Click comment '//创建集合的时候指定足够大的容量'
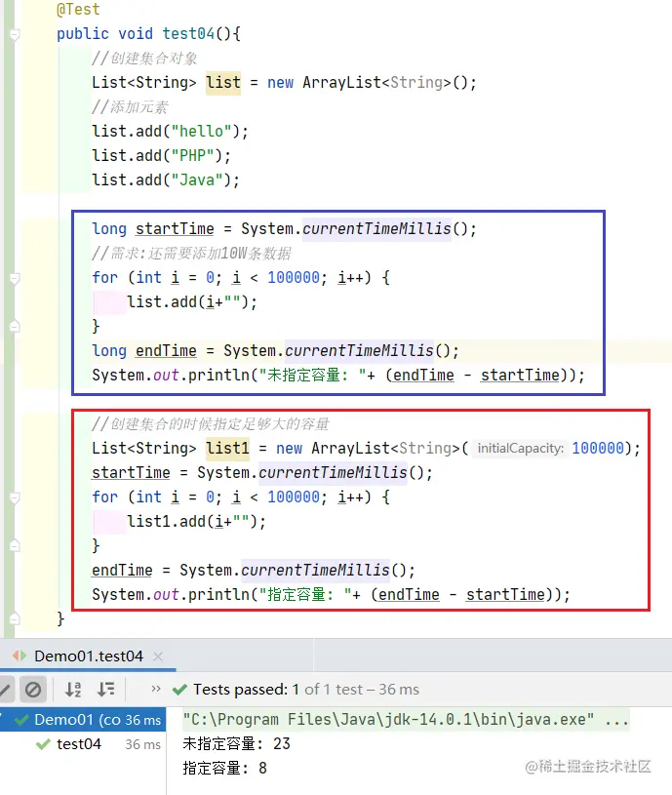 point(211,424)
